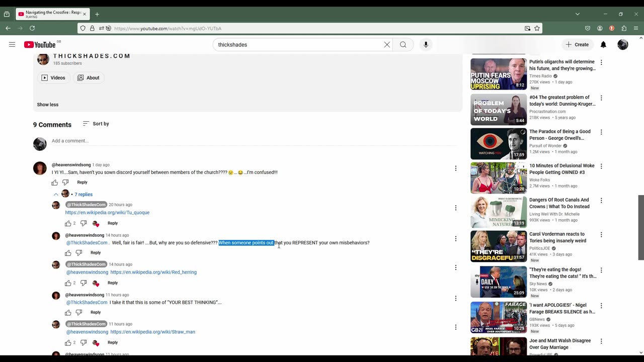Open Straw_man Wikipedia link
Screen dimensions: 644x362
(152, 332)
